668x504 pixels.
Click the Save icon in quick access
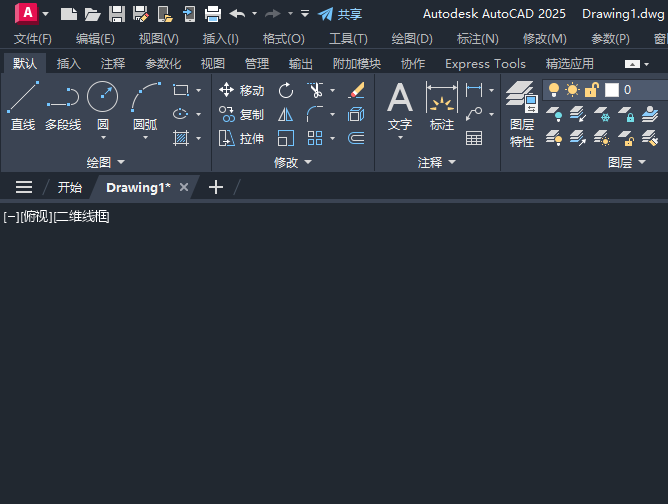tap(117, 14)
